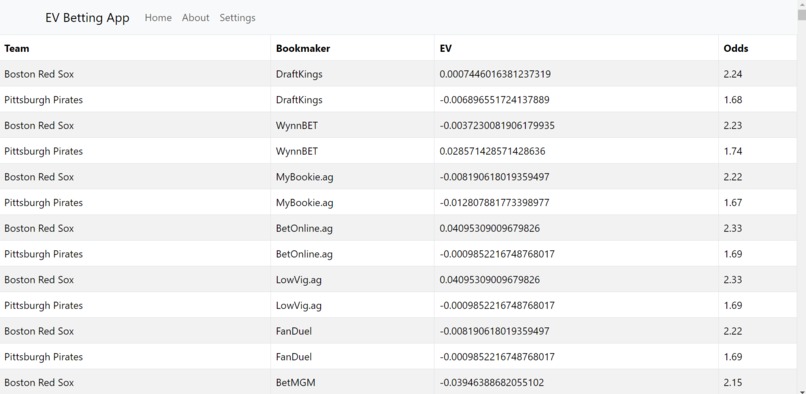The width and height of the screenshot is (806, 394).
Task: Click BetOnline.ag bookmaker with odds 2.33
Action: (304, 228)
